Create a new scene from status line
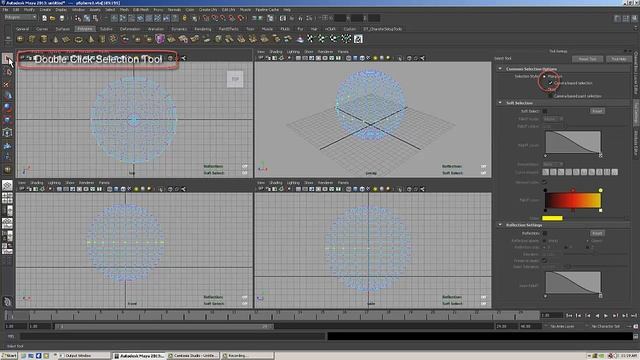 point(44,18)
